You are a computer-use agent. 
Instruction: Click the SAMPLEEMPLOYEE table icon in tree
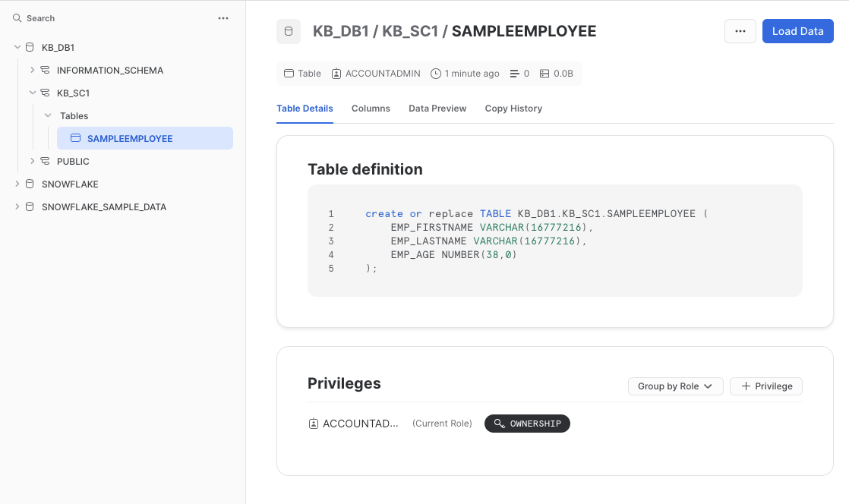tap(76, 139)
